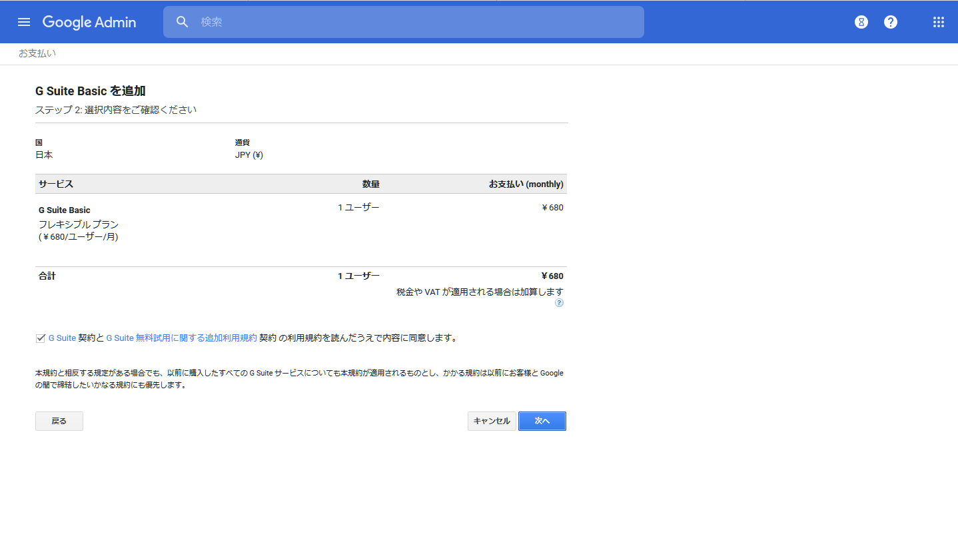Click the 戻る button

[x=59, y=421]
